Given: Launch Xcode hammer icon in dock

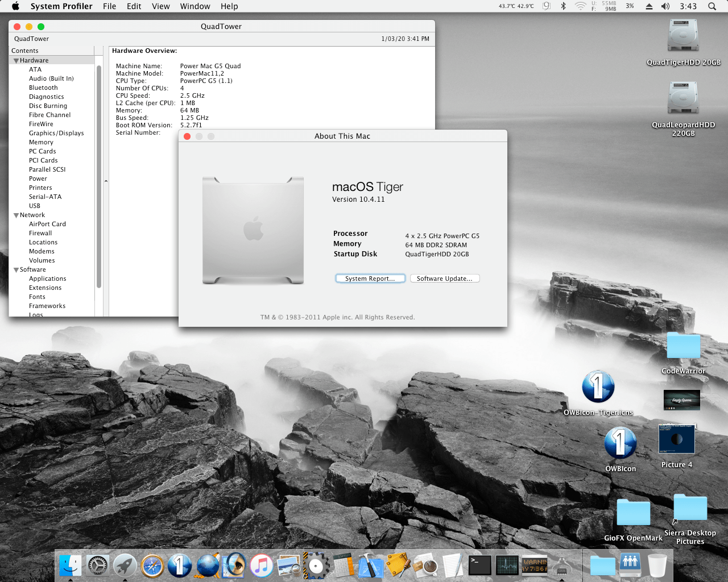Looking at the screenshot, I should (x=371, y=566).
